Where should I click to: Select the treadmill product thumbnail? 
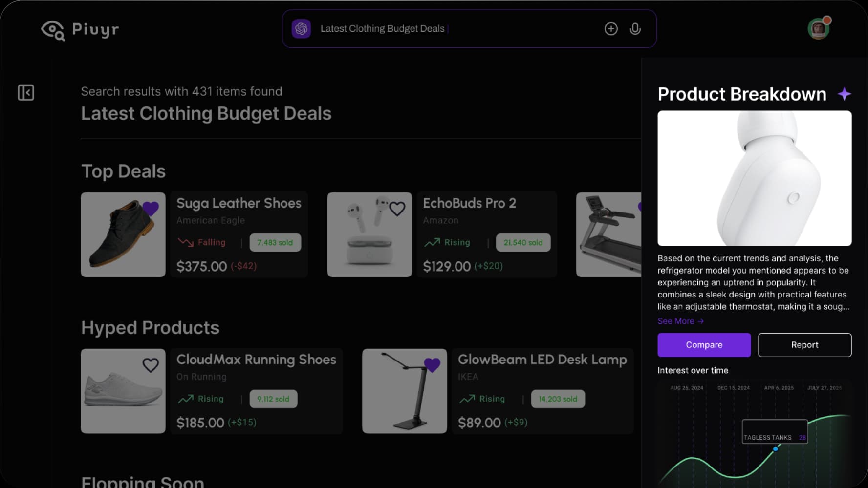pyautogui.click(x=609, y=235)
